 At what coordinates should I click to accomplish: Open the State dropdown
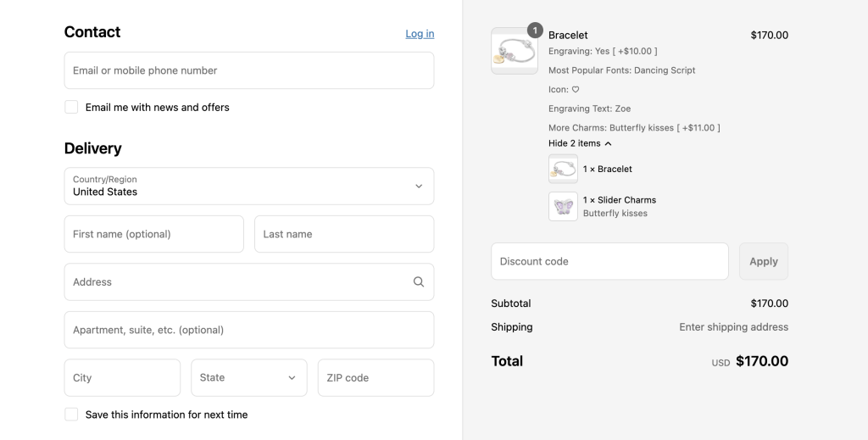tap(249, 378)
